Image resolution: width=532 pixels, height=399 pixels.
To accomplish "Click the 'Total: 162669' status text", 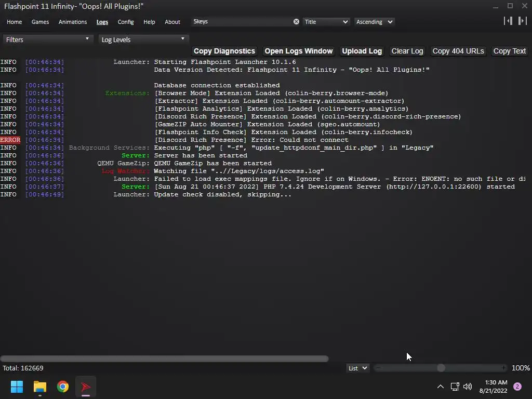I will (23, 368).
